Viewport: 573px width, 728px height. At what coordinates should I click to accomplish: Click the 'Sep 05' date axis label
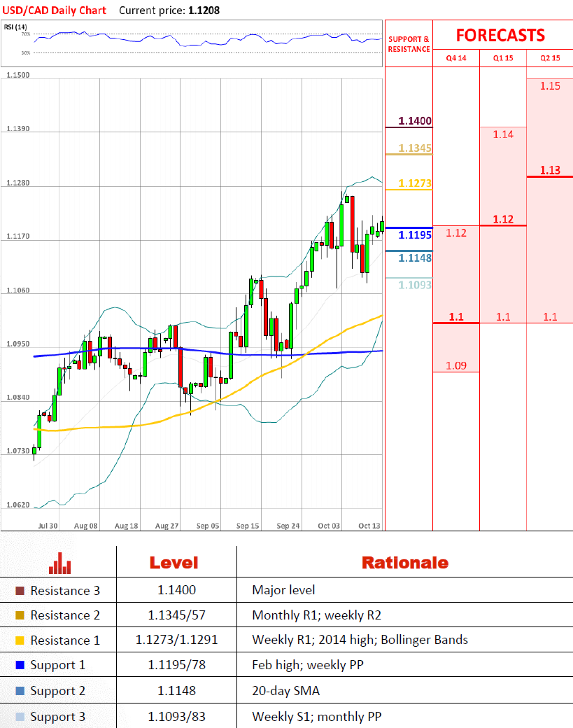(207, 526)
